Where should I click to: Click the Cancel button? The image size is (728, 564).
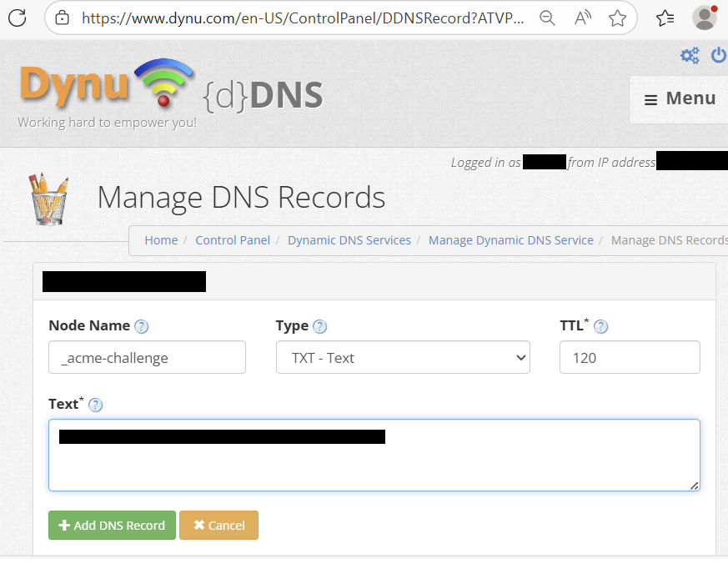[x=218, y=526]
